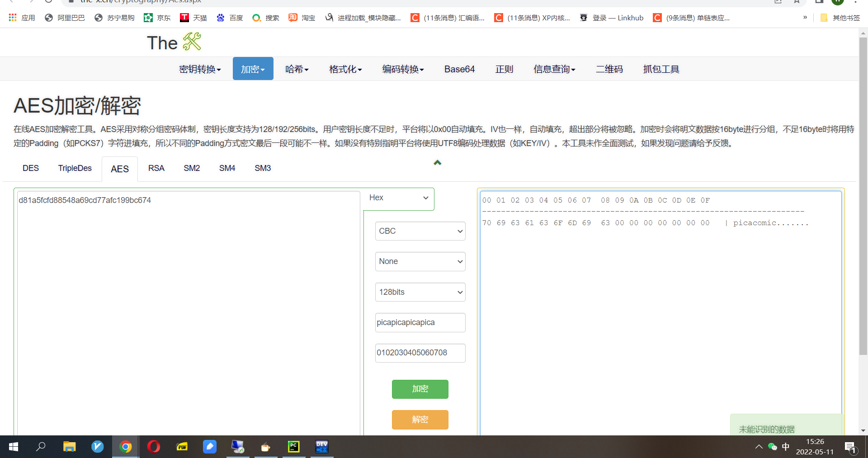Launch Opera browser from the taskbar
Image resolution: width=868 pixels, height=458 pixels.
[154, 447]
